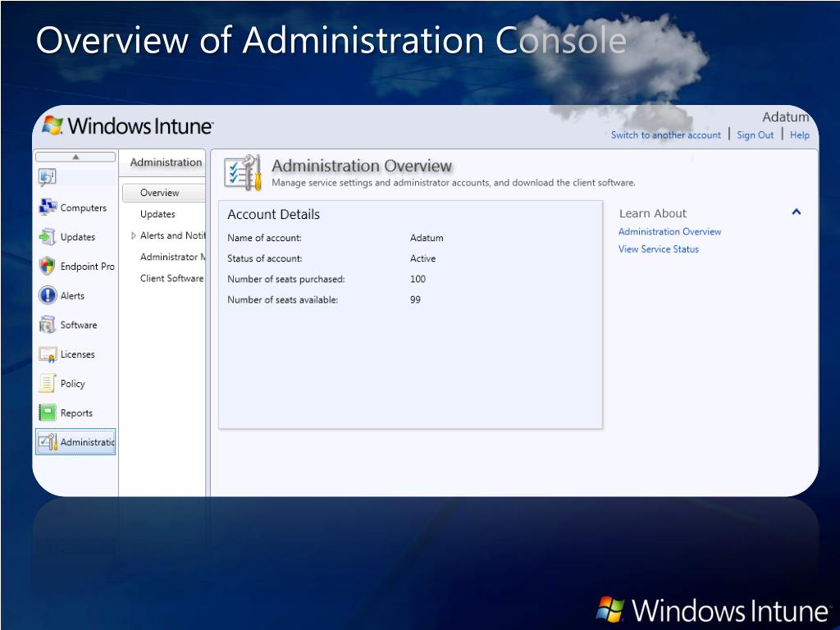
Task: Click the Endpoint Protection shield icon
Action: point(47,266)
